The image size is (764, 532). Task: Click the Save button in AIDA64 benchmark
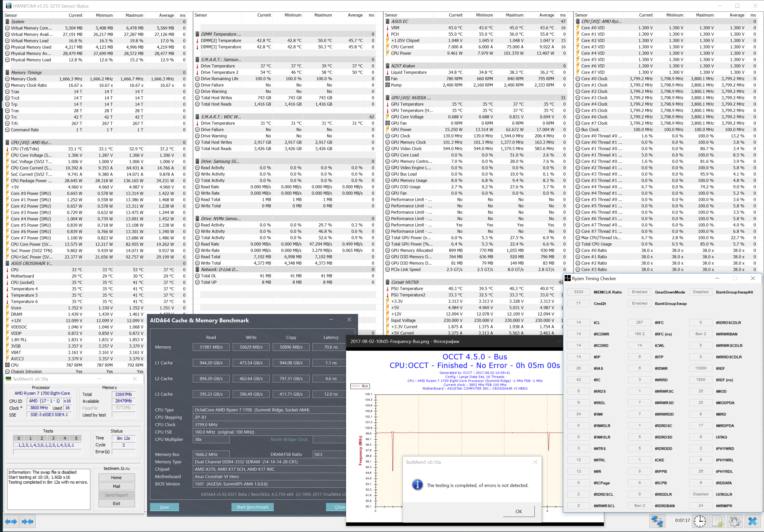164,507
